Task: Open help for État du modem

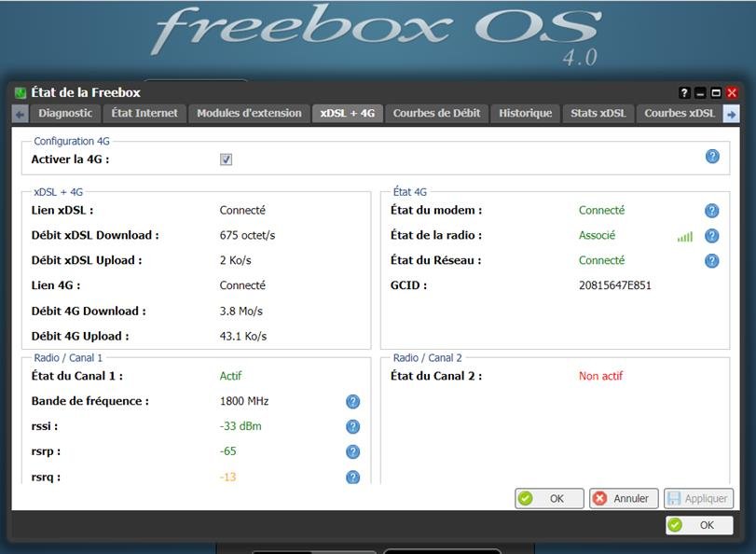Action: pyautogui.click(x=711, y=211)
